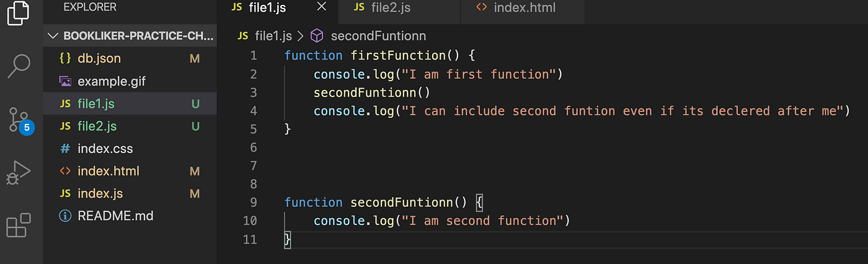Switch to the index.html tab
Image resolution: width=868 pixels, height=264 pixels.
[x=524, y=9]
